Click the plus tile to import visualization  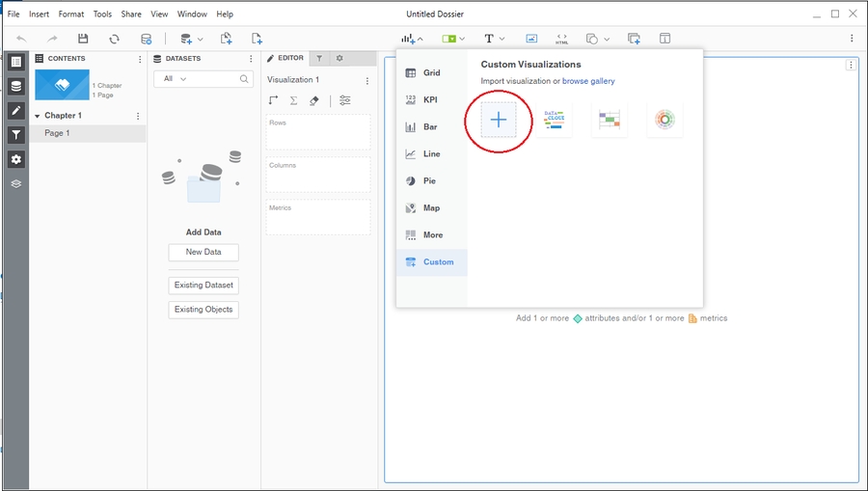(x=499, y=120)
